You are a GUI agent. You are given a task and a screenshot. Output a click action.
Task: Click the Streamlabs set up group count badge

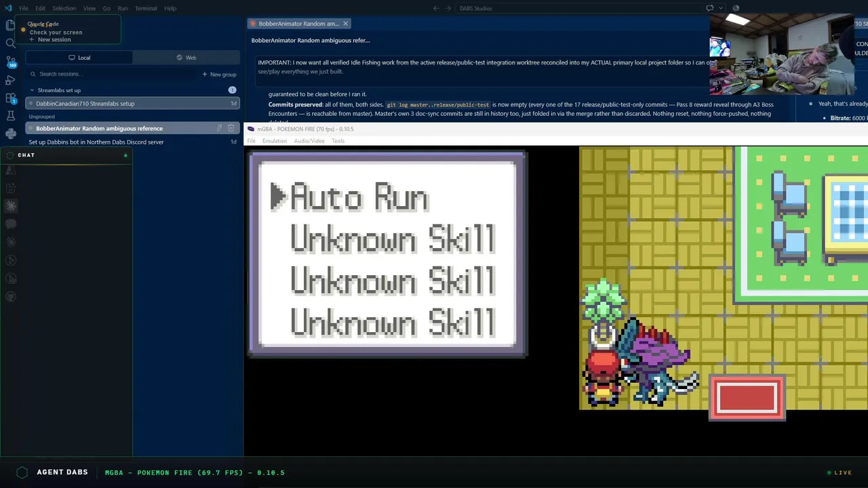[232, 90]
